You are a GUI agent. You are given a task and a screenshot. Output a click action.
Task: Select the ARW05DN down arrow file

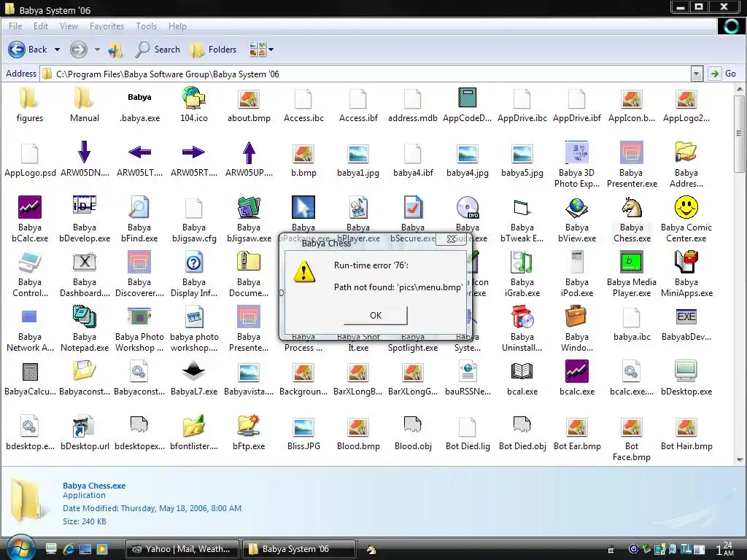pos(85,160)
